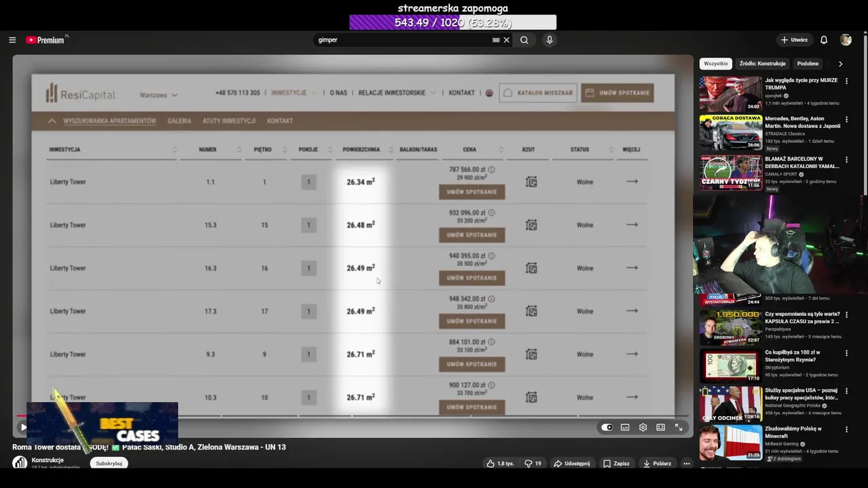Focus the search field containing 'gimper'

pos(403,40)
